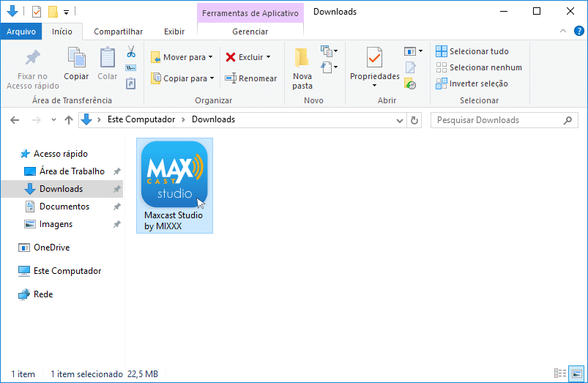Click the blue help question mark icon
588x383 pixels.
(579, 31)
